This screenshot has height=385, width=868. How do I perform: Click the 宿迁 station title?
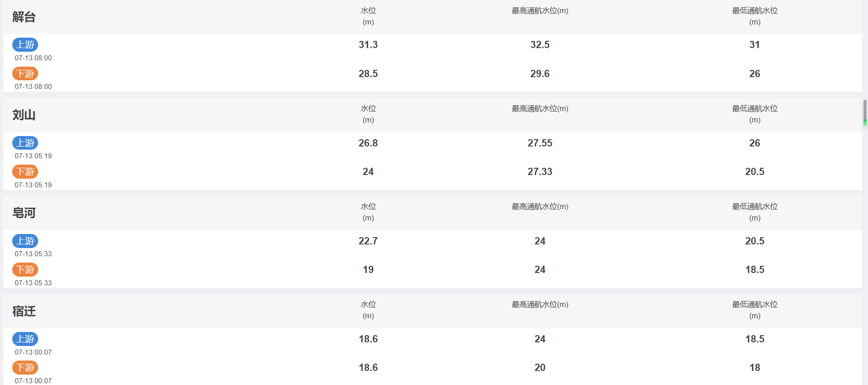click(x=24, y=311)
